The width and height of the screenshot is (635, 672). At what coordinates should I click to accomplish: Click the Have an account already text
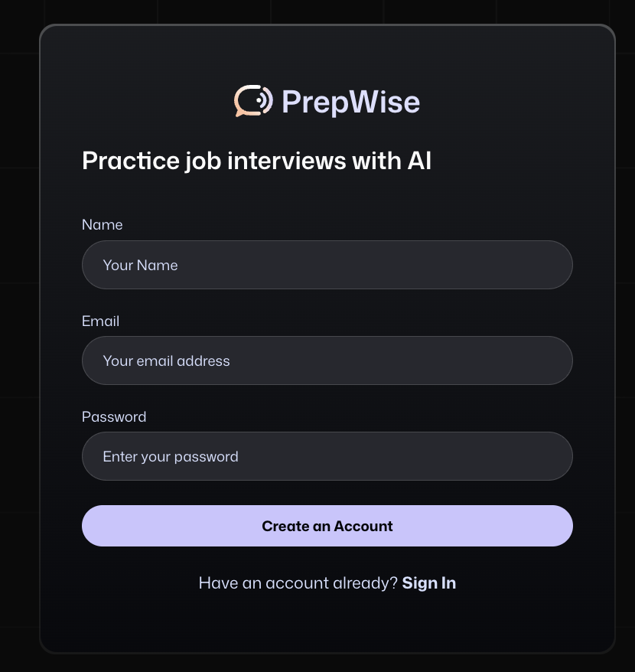point(298,583)
